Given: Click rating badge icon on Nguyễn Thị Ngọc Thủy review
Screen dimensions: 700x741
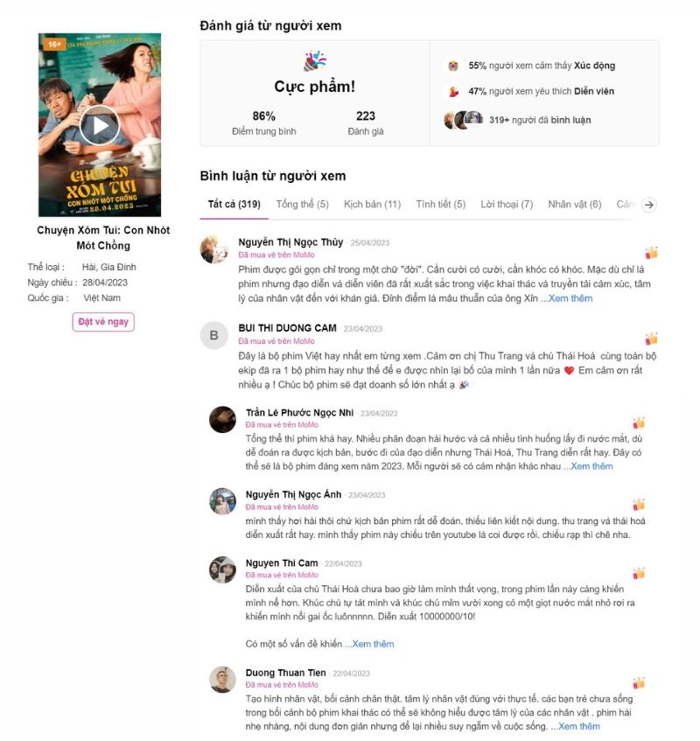Looking at the screenshot, I should (x=651, y=253).
